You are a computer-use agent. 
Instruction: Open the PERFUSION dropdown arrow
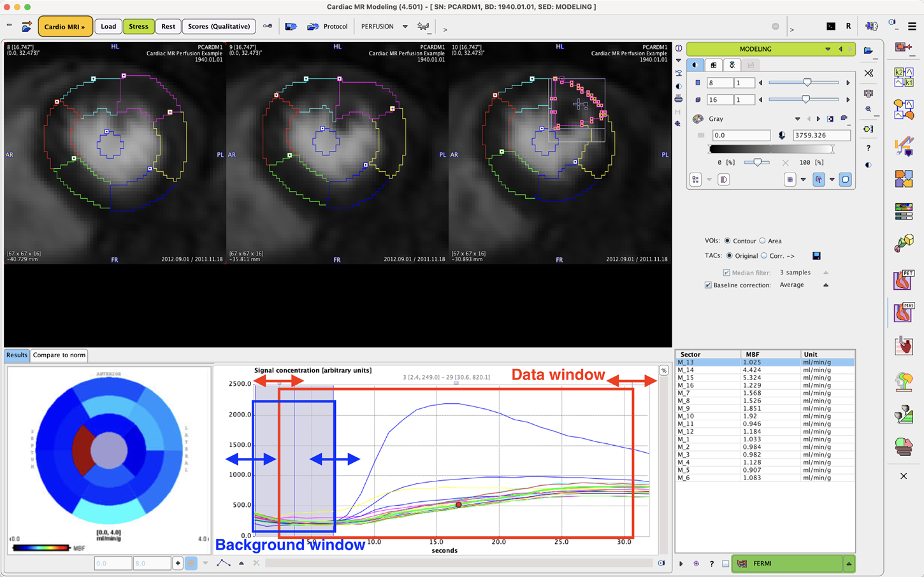tap(405, 27)
